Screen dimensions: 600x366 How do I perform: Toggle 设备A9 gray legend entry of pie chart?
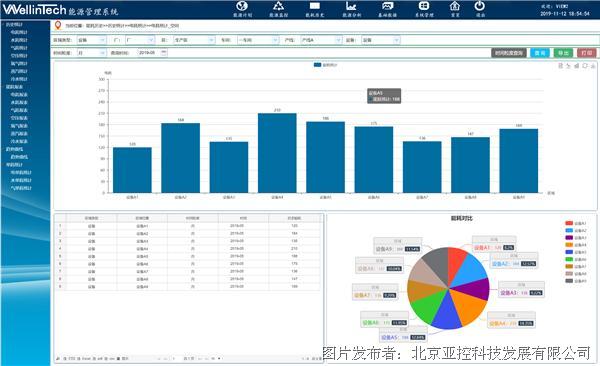576,281
